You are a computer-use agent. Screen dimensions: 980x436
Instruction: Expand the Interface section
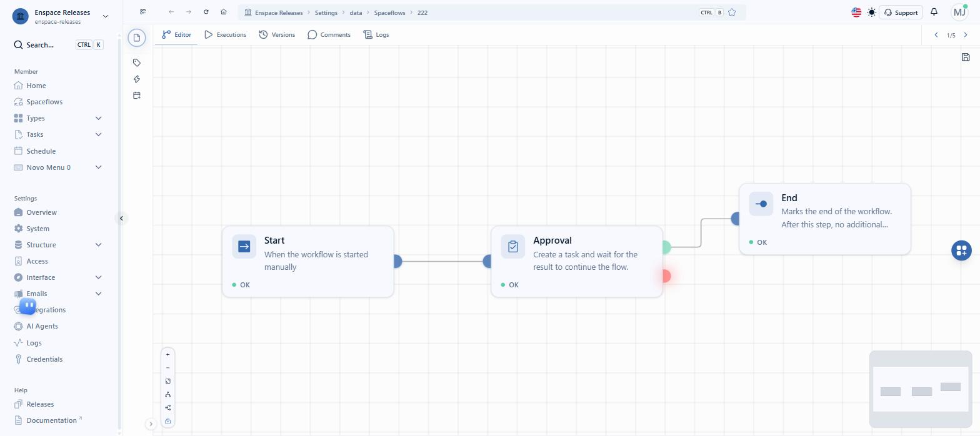[98, 277]
